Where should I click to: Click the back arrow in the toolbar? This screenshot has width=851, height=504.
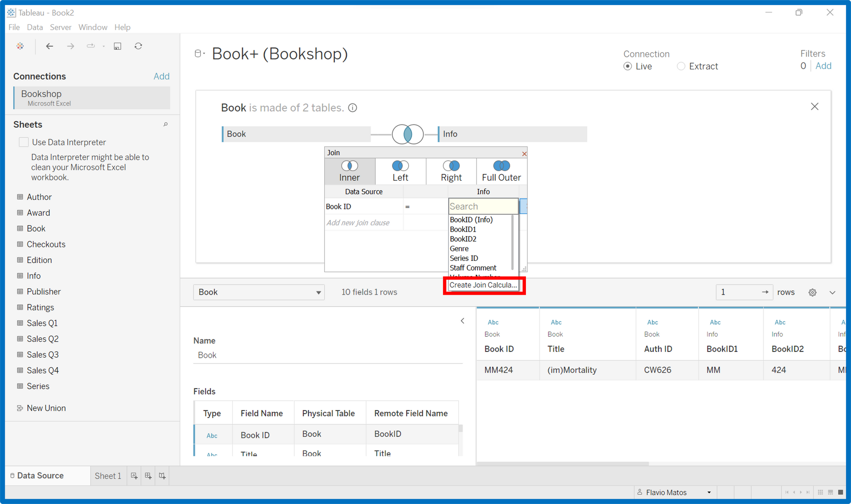point(49,46)
